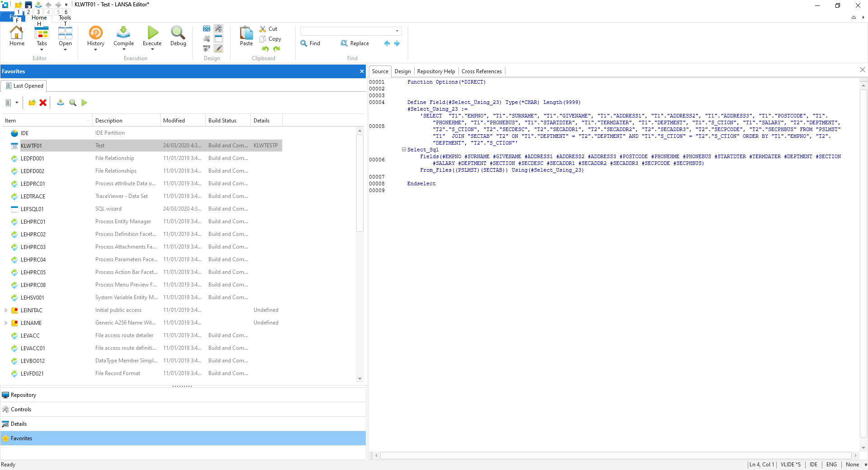Click the red delete X in Favorites toolbar
The width and height of the screenshot is (868, 470).
(43, 103)
